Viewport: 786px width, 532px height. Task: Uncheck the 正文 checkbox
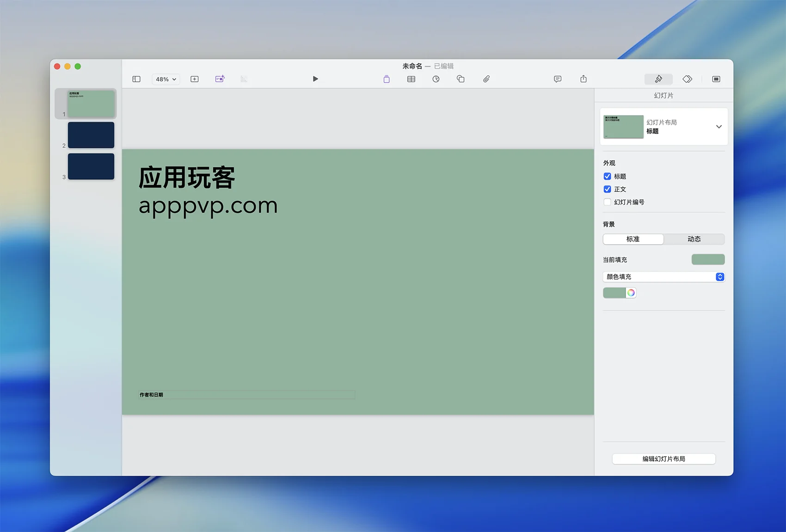tap(608, 190)
